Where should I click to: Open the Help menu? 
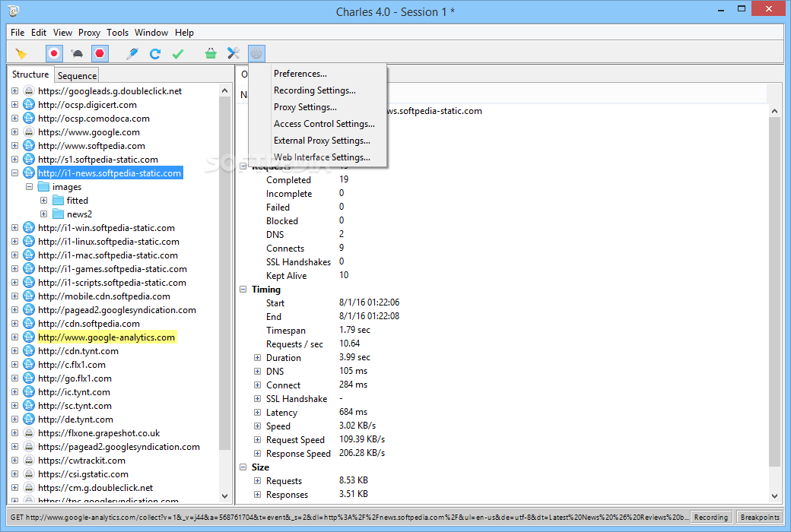tap(184, 32)
